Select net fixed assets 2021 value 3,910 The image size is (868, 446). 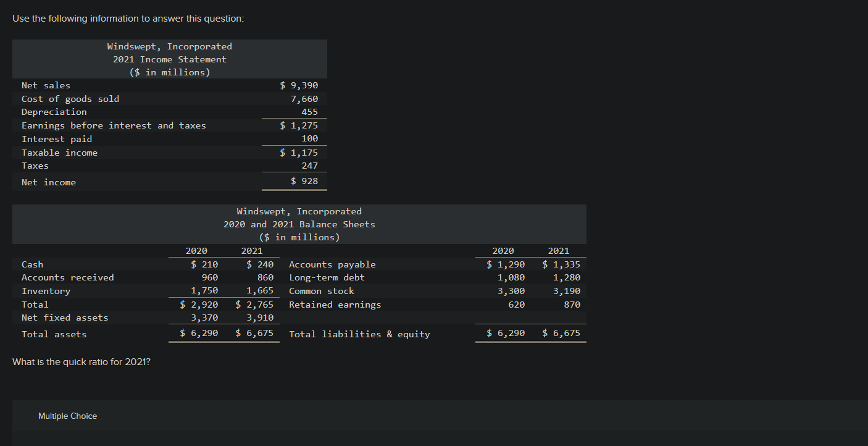[x=260, y=318]
